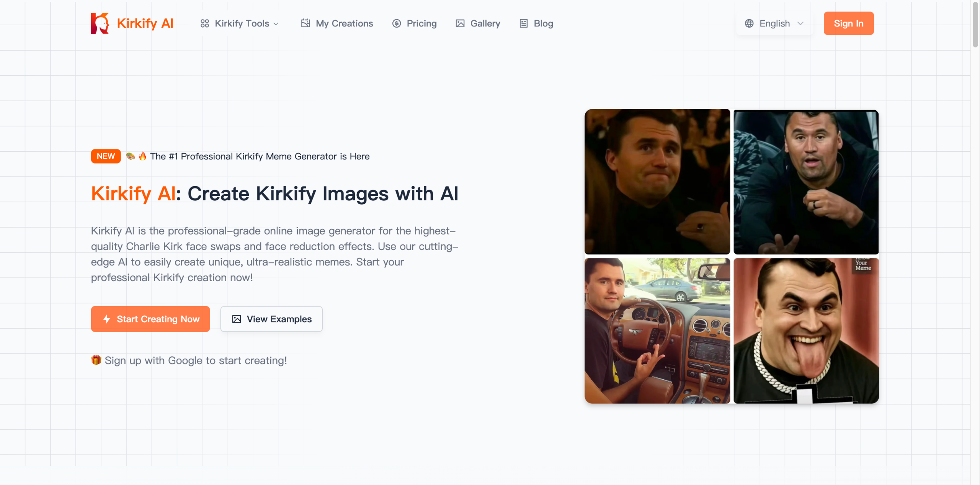Click the picture icon beside Gallery

(x=461, y=23)
